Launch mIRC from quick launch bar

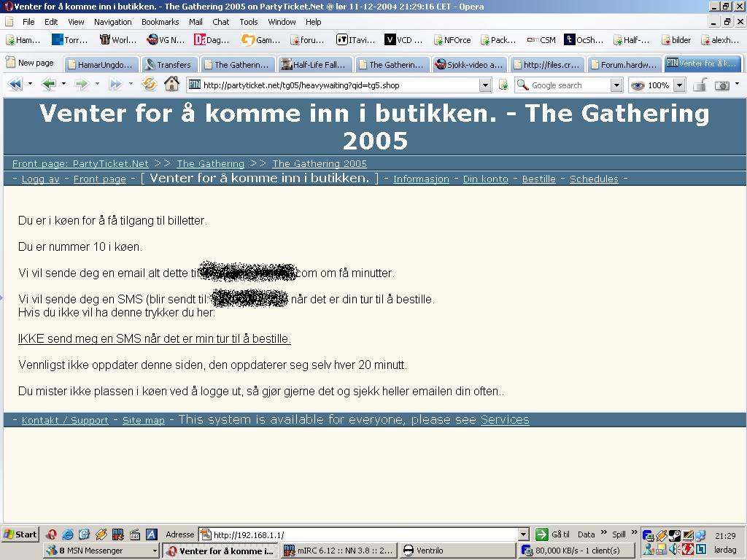[x=117, y=534]
